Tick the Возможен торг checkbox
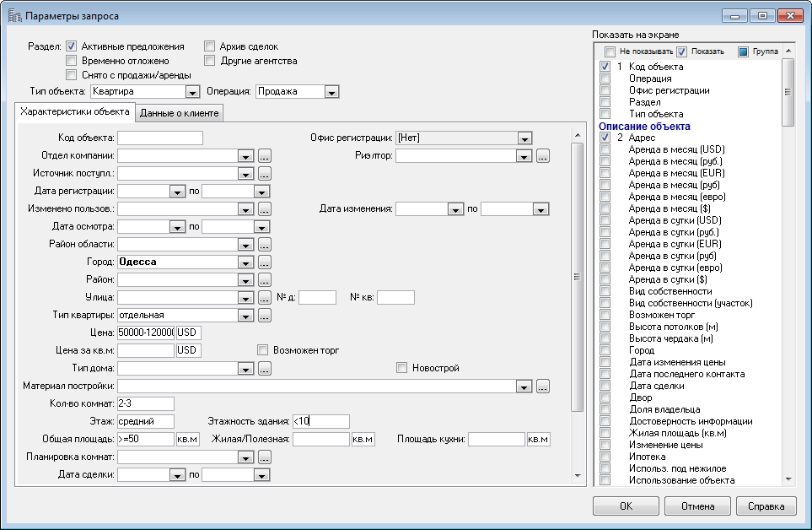This screenshot has width=812, height=530. point(263,349)
